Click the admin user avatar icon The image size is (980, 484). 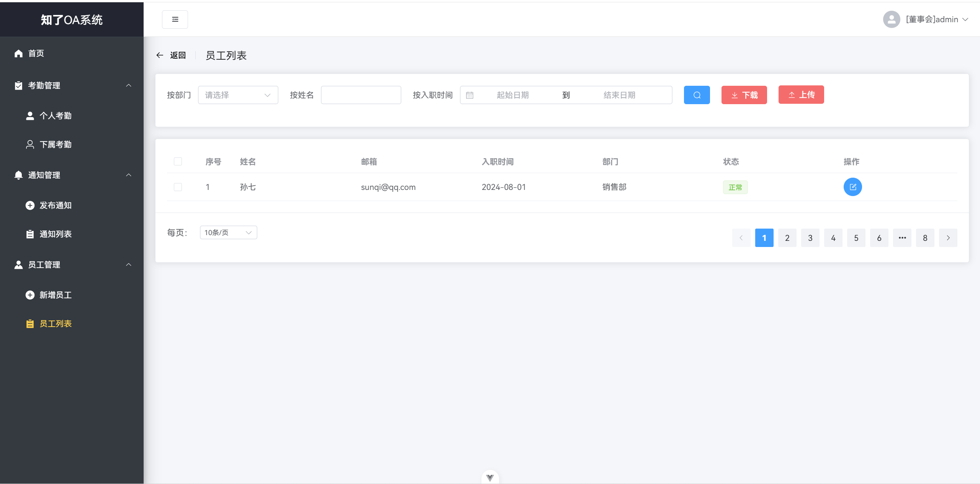click(x=892, y=19)
